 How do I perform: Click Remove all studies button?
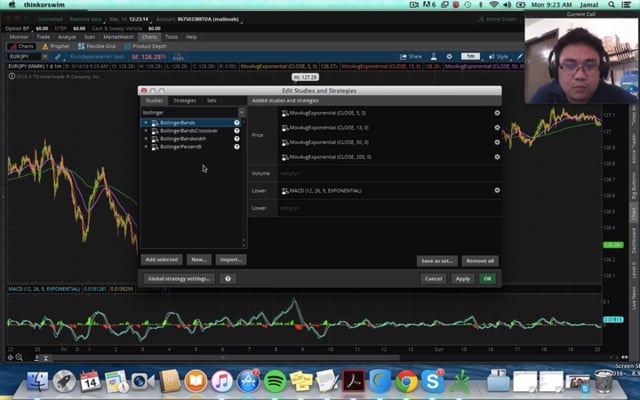click(x=479, y=260)
